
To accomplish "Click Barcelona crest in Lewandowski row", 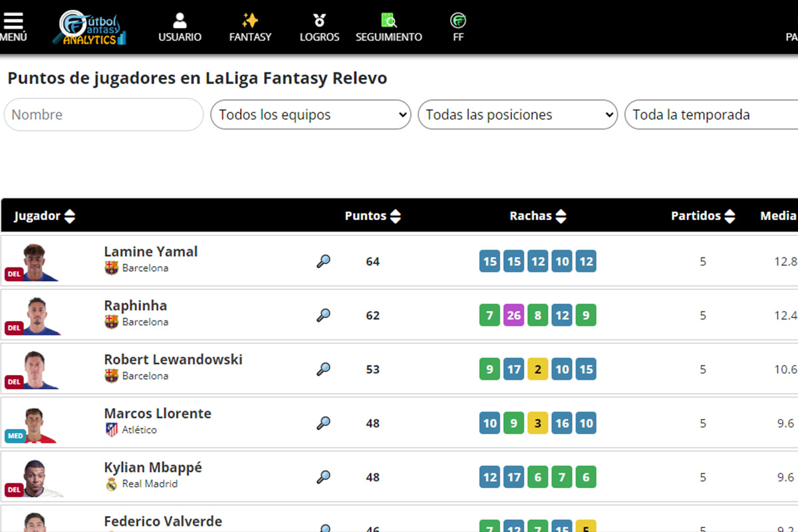I will click(x=112, y=376).
